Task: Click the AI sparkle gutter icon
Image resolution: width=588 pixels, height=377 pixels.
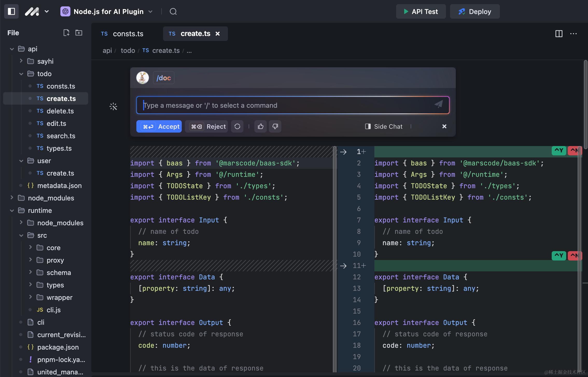Action: pyautogui.click(x=113, y=106)
